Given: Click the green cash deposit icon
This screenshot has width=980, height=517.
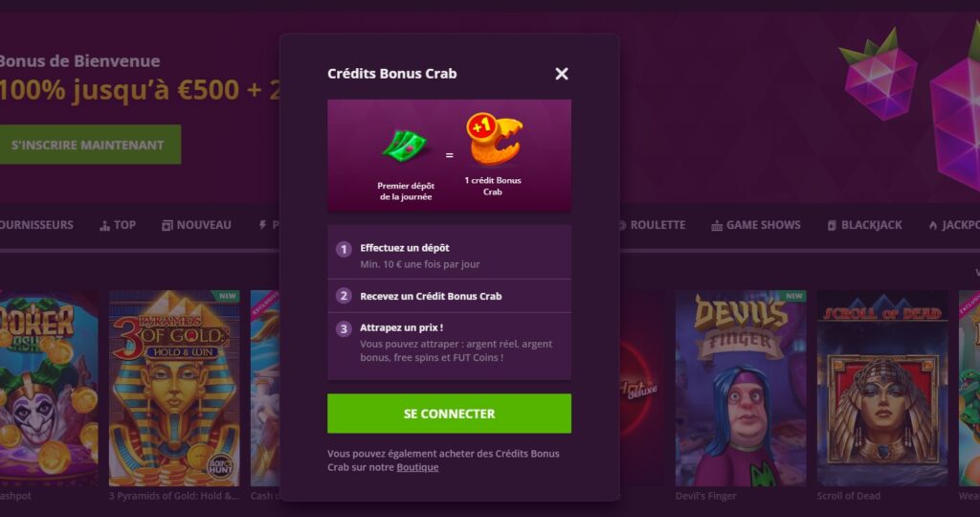Looking at the screenshot, I should (405, 146).
